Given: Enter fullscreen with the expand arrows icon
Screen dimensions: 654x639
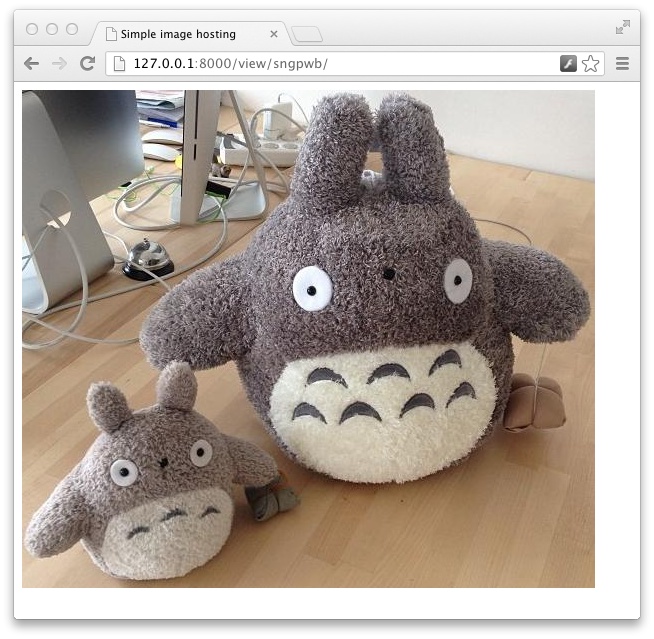Looking at the screenshot, I should coord(623,27).
